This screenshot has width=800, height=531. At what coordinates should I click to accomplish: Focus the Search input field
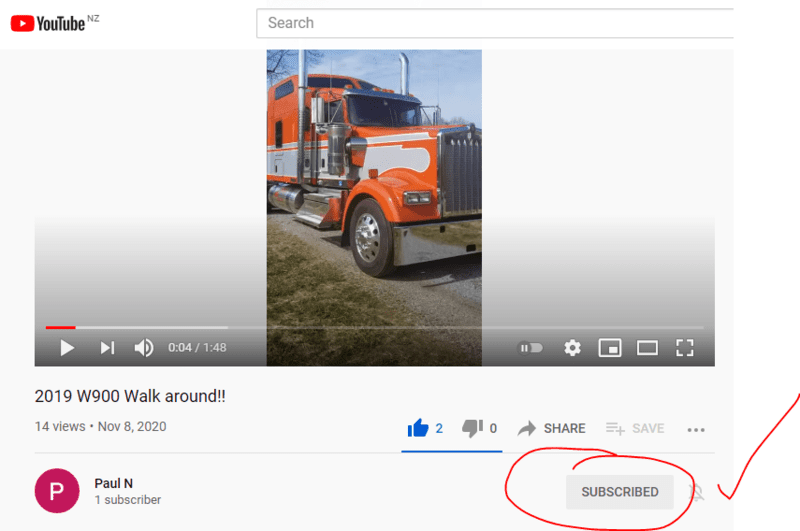495,23
